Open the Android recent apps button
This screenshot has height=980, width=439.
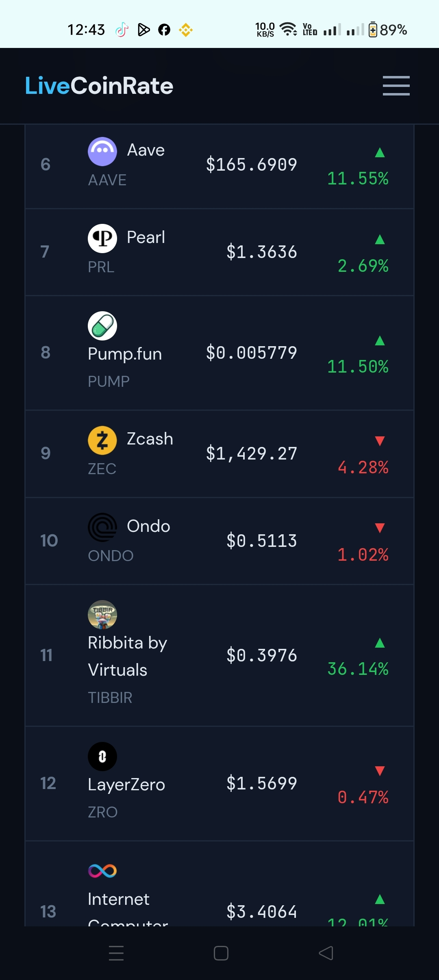point(116,953)
